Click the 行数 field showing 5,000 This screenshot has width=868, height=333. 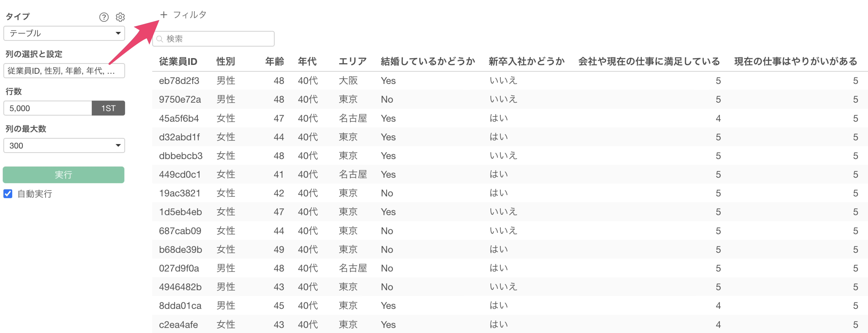click(48, 108)
